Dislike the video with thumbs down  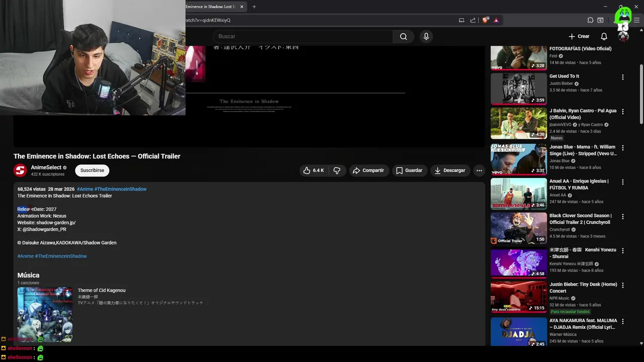(337, 170)
